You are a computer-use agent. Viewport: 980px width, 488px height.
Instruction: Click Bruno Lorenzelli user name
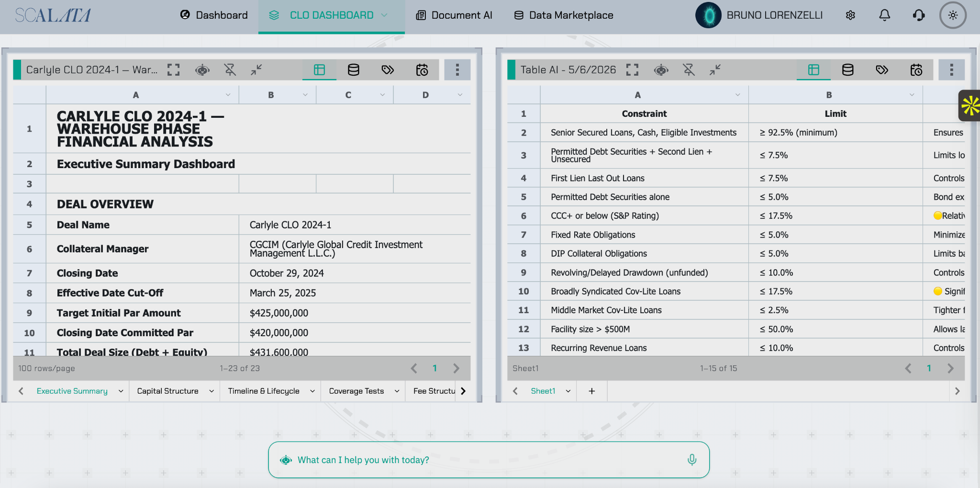tap(775, 15)
